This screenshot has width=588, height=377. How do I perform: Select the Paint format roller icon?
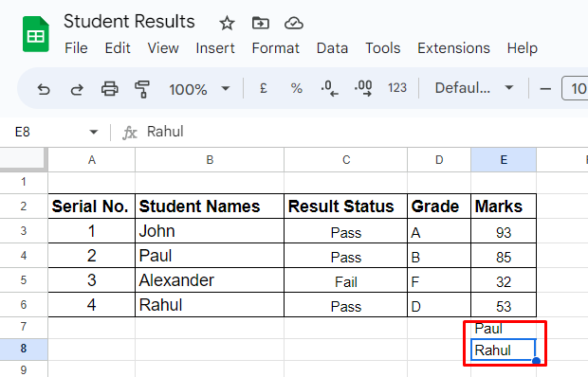[x=142, y=89]
